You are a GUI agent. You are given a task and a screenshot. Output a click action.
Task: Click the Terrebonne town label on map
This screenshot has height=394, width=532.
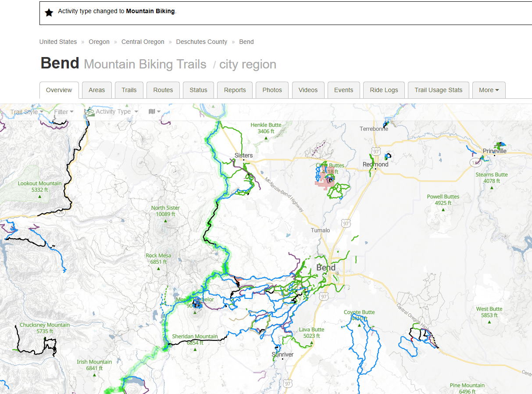coord(374,129)
